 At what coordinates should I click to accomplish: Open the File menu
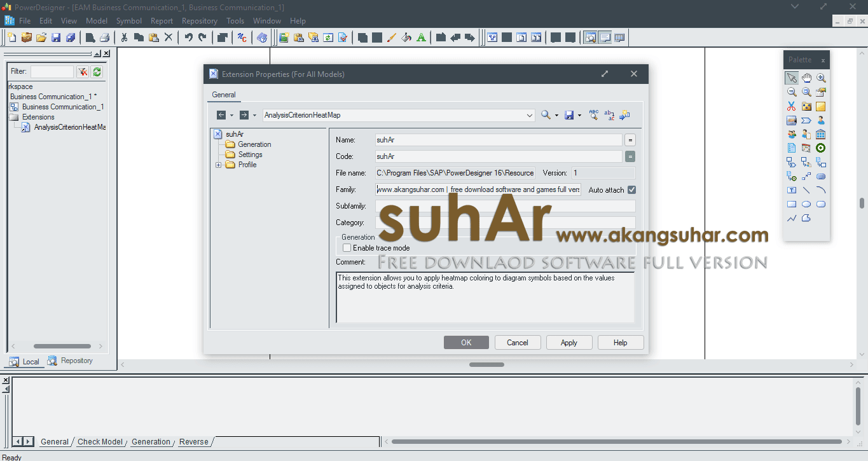click(25, 21)
